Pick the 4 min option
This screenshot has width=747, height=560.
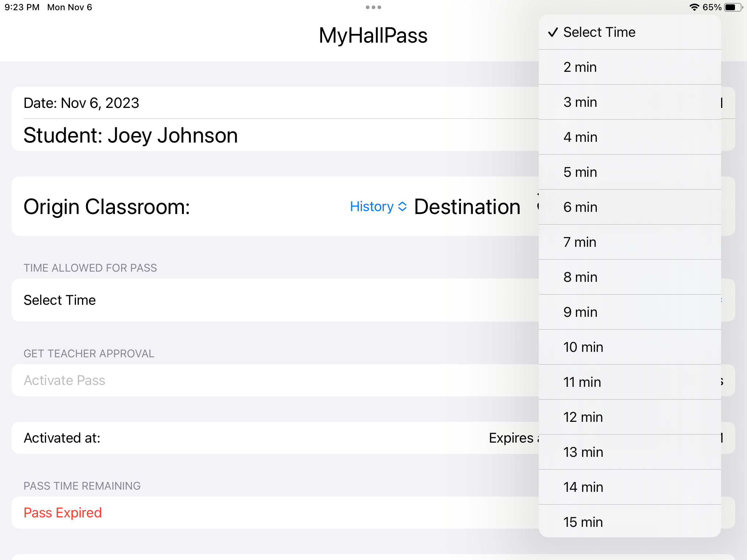coord(630,137)
